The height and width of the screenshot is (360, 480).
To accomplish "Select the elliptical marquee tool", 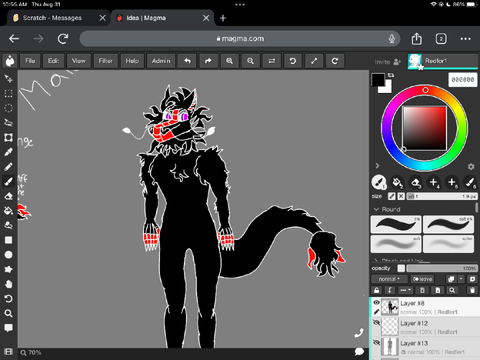I will pos(8,108).
